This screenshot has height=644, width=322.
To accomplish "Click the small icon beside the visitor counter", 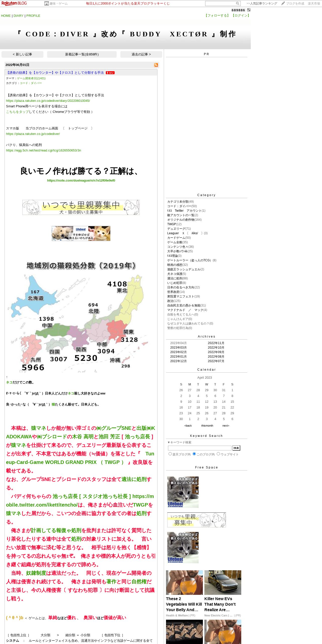I will (249, 10).
